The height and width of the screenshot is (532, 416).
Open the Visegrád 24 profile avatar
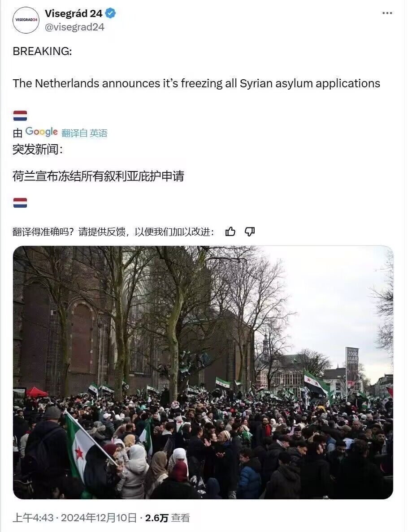pos(26,20)
